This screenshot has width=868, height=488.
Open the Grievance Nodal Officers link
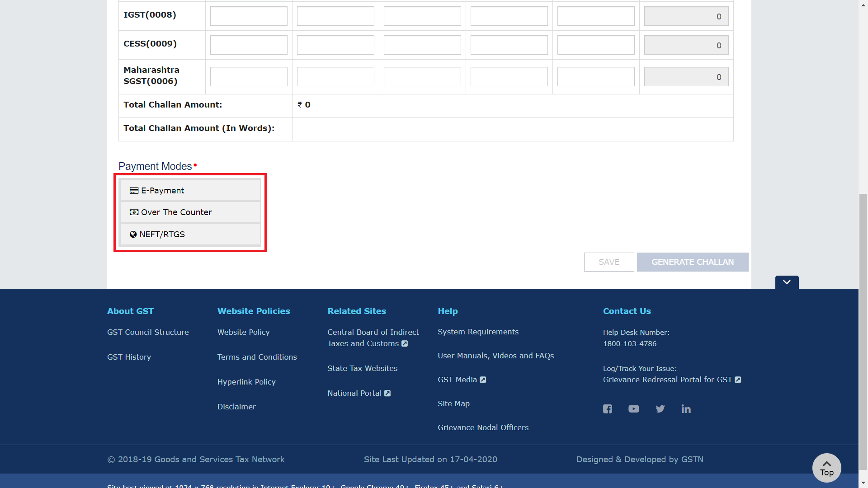(483, 427)
